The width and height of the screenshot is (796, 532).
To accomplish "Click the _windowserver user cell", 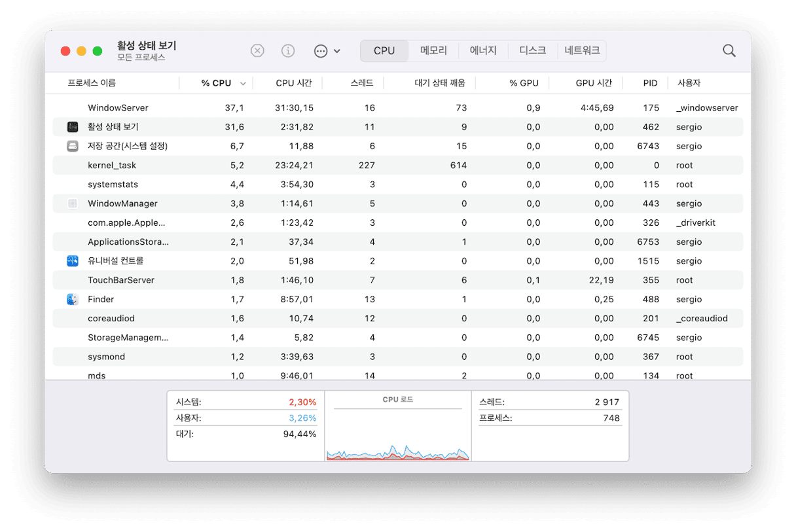I will pyautogui.click(x=707, y=108).
